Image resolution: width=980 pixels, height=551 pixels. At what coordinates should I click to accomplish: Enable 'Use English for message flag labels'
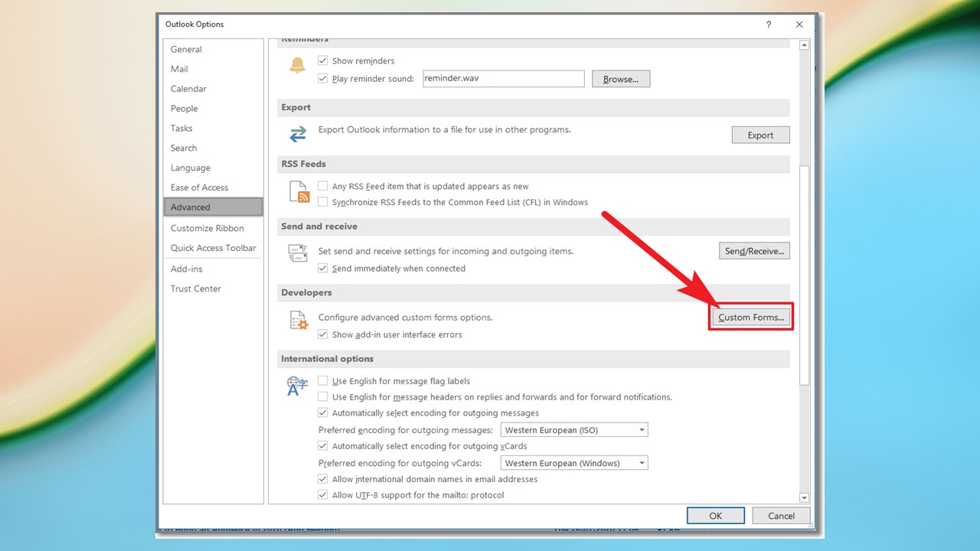pos(322,380)
